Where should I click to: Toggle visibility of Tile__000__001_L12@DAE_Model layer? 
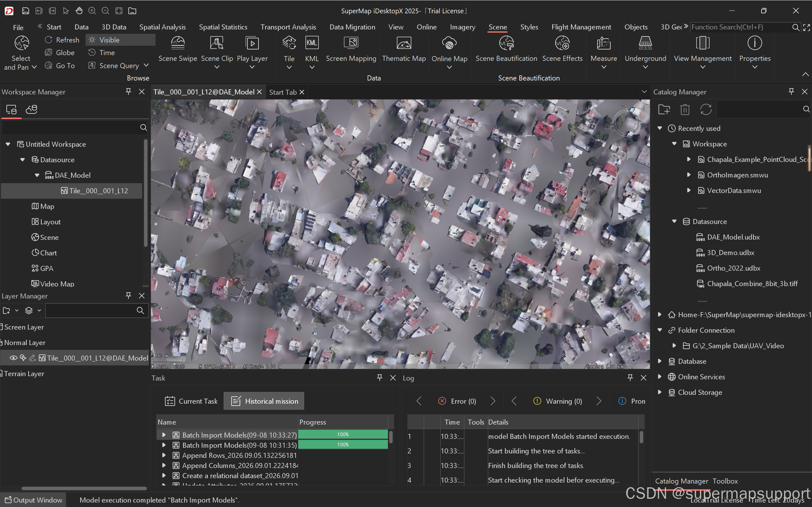click(x=13, y=358)
